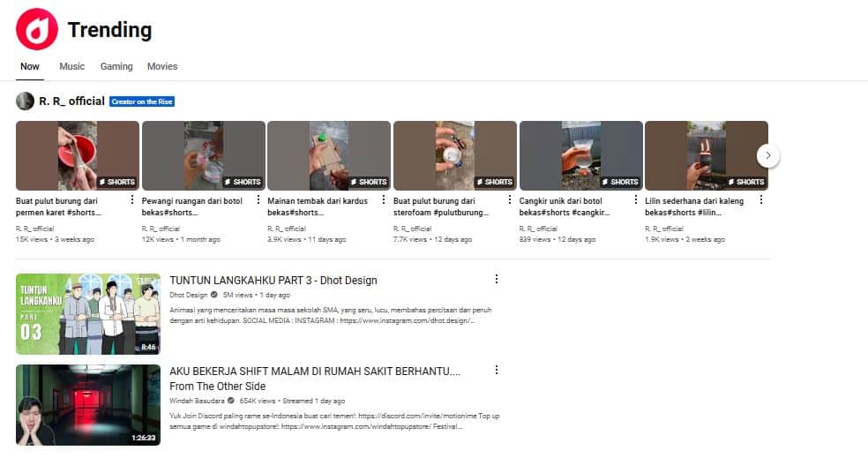Click the Trending page heading
The width and height of the screenshot is (868, 458).
pyautogui.click(x=109, y=30)
